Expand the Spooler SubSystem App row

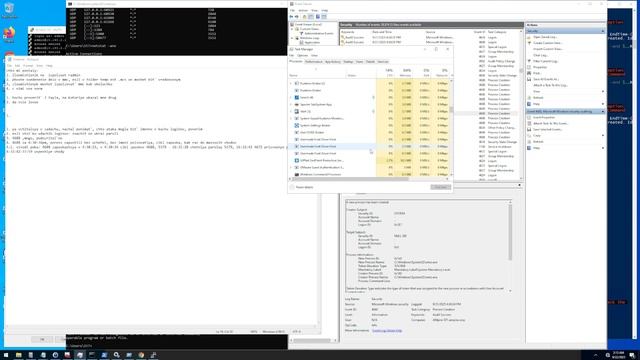pyautogui.click(x=291, y=104)
